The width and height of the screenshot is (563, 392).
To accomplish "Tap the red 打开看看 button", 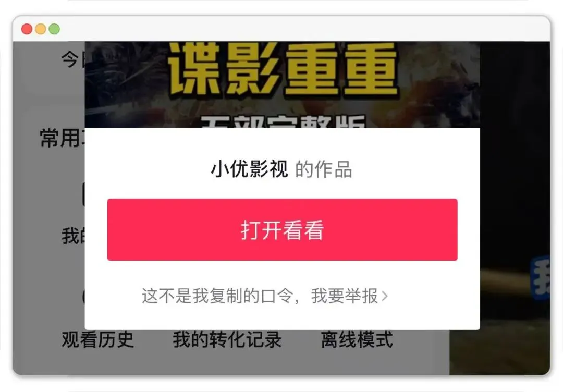I will 282,229.
